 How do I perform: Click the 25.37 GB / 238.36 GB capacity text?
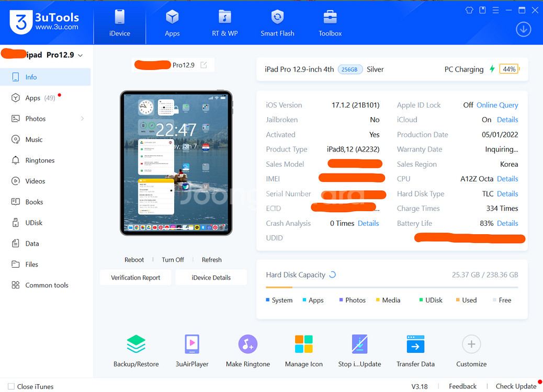(x=485, y=275)
